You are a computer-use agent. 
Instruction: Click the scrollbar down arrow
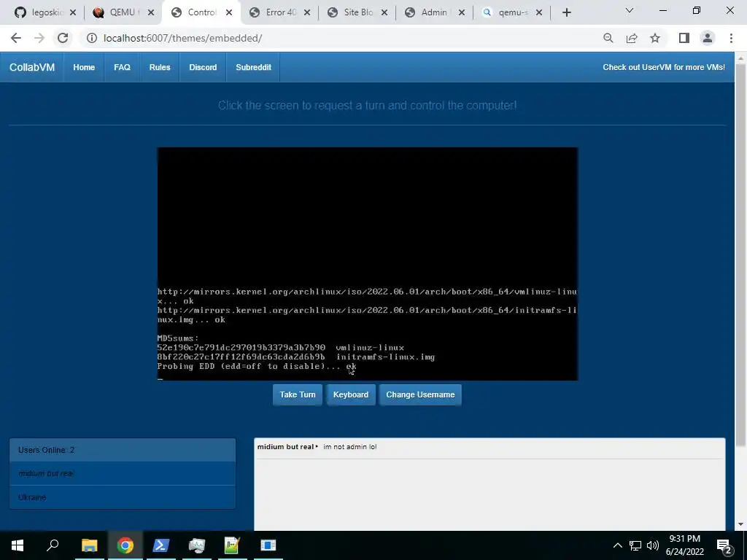(x=740, y=524)
